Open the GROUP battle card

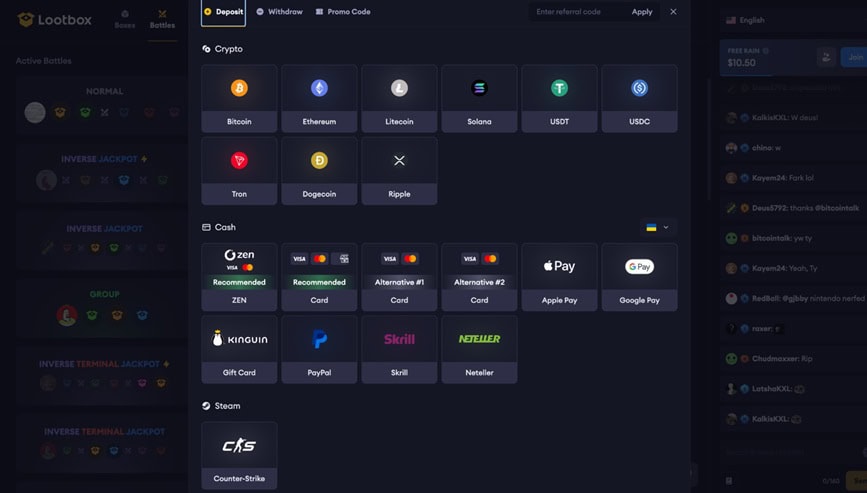pyautogui.click(x=101, y=309)
